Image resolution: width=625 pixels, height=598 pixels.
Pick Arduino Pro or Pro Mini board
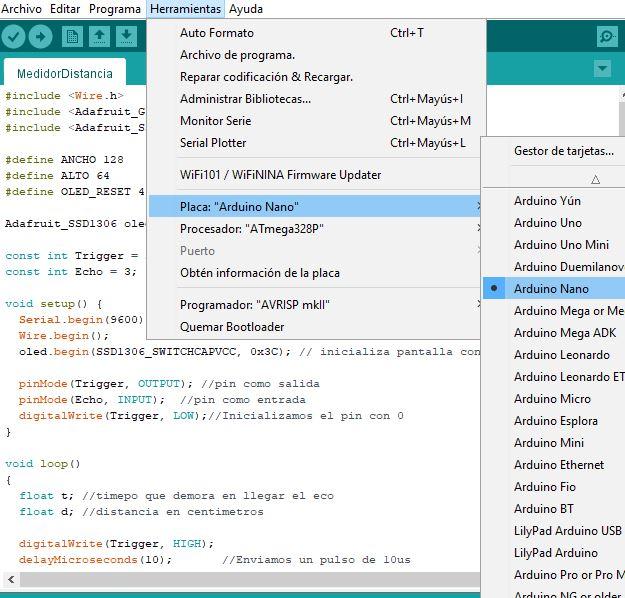pyautogui.click(x=554, y=574)
